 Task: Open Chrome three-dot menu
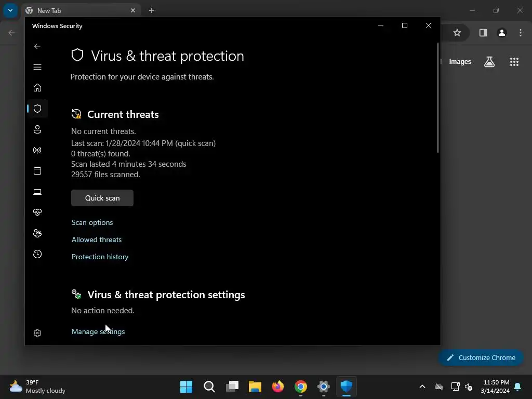tap(521, 33)
